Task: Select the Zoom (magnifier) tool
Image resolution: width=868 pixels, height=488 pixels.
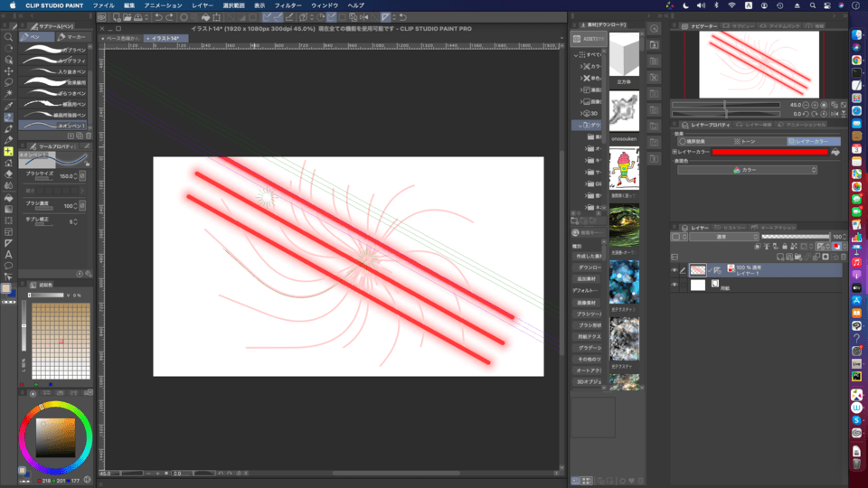Action: (8, 37)
